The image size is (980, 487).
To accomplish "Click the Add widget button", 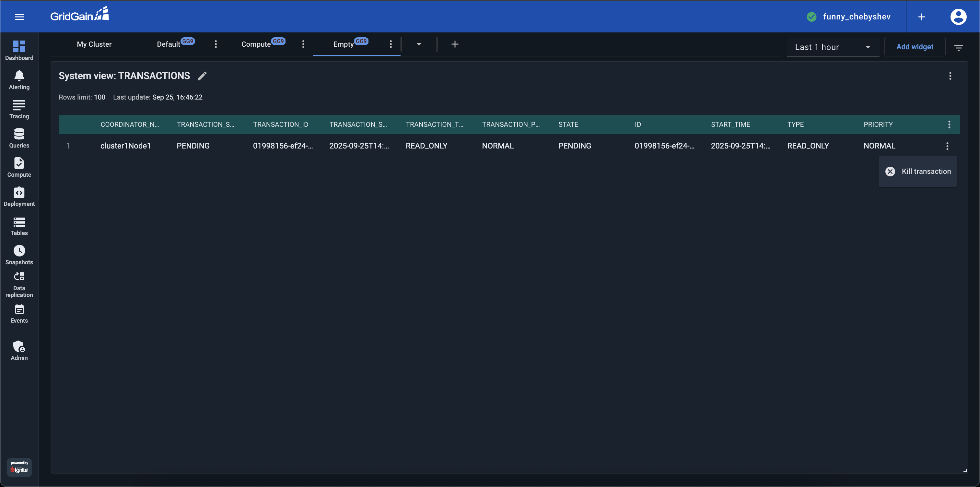I will click(x=915, y=46).
